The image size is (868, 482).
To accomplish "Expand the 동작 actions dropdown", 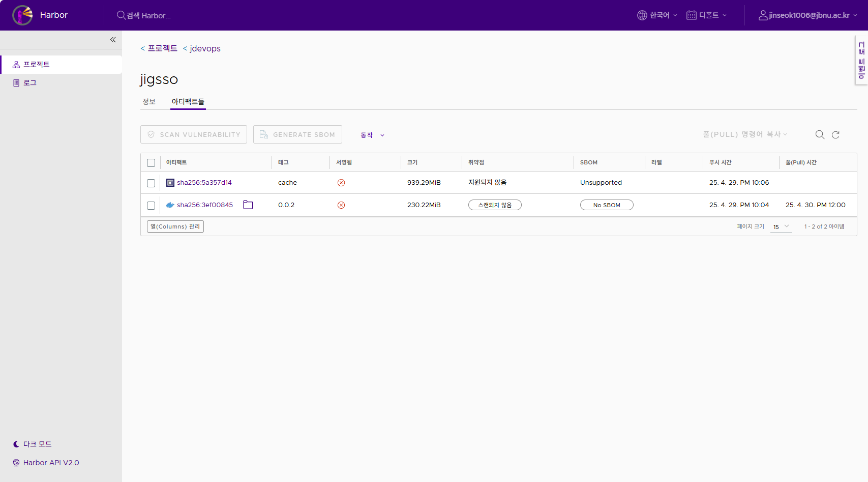I will (x=372, y=135).
